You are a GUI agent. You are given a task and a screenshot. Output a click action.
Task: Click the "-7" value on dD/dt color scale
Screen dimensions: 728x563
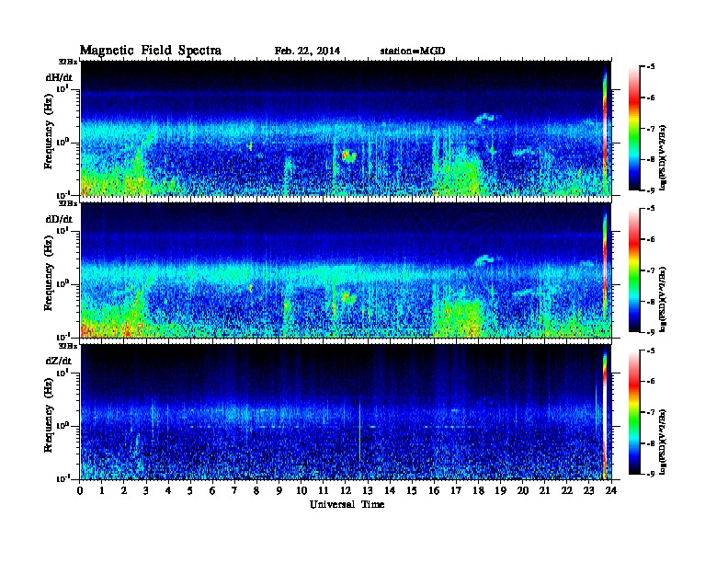tap(651, 270)
